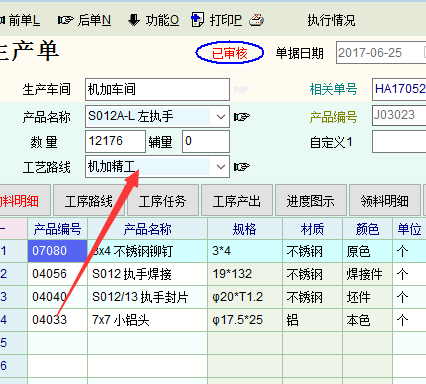Click the 相关单号 link label
This screenshot has height=384, width=426.
[x=333, y=89]
